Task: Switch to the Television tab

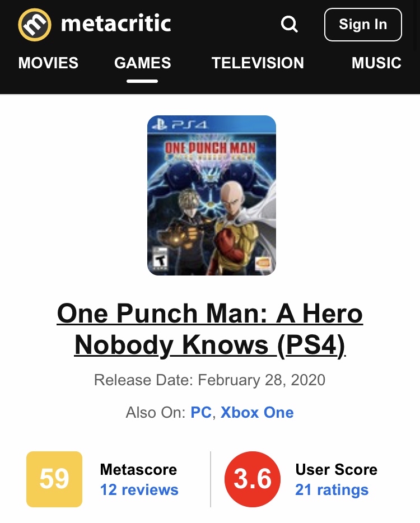Action: pyautogui.click(x=258, y=63)
